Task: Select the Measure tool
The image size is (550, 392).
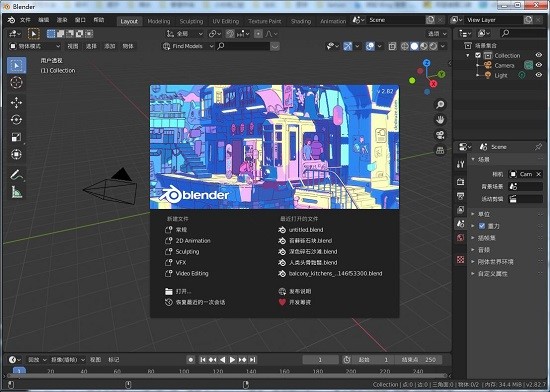Action: [x=16, y=192]
